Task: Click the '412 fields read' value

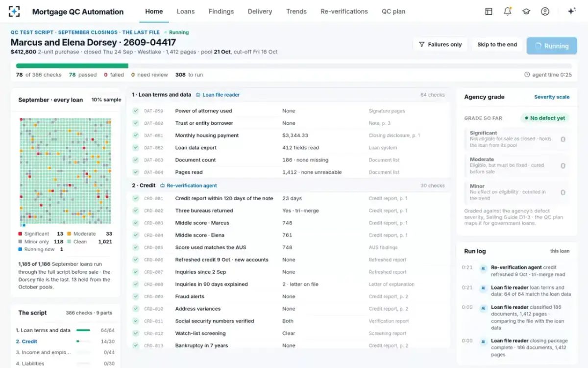Action: point(300,148)
